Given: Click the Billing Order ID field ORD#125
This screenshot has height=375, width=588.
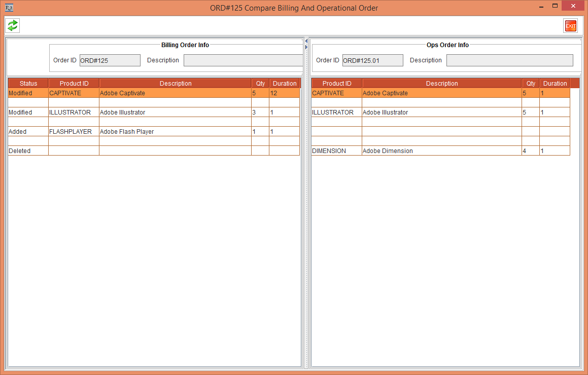Looking at the screenshot, I should [110, 60].
